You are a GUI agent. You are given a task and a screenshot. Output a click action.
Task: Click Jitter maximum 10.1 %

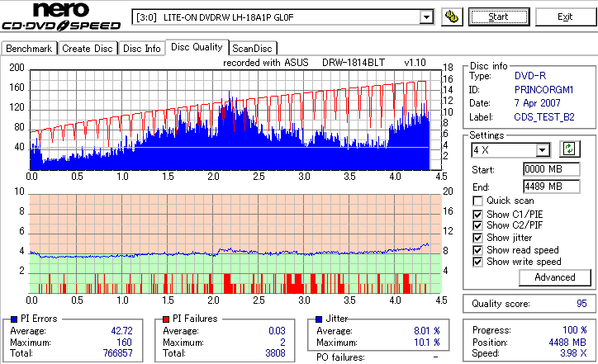[x=427, y=343]
